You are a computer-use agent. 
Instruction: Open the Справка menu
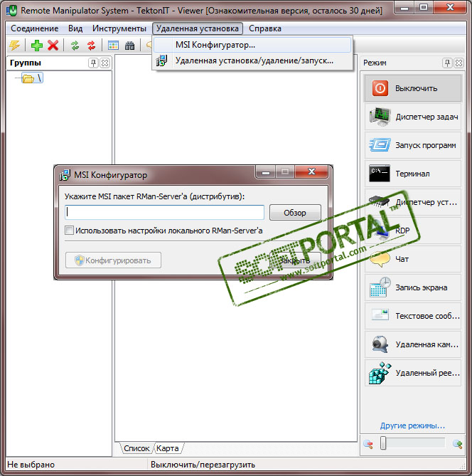(265, 28)
